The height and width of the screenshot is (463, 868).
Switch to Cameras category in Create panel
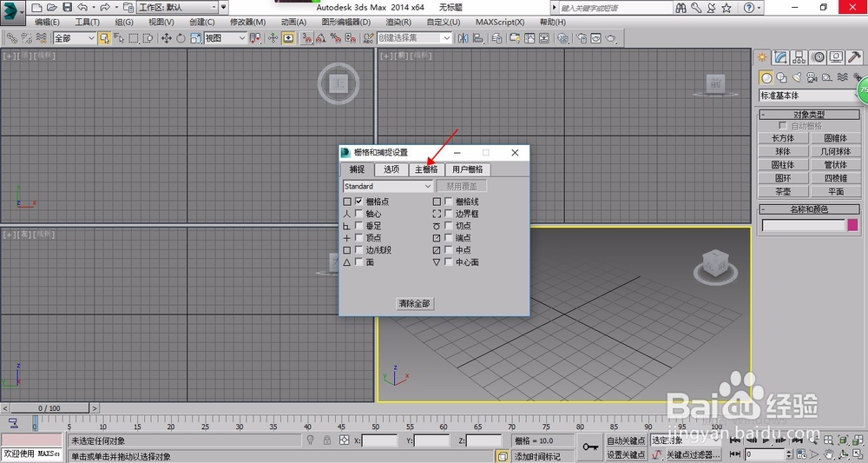click(x=812, y=77)
